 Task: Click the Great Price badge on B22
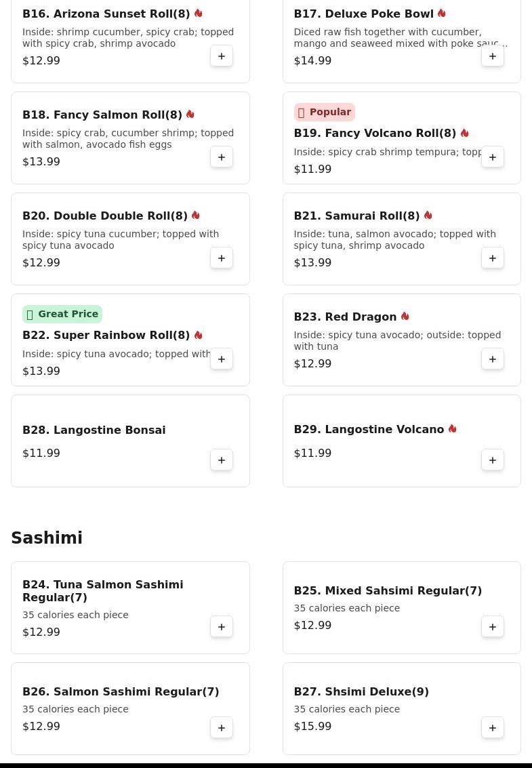[x=62, y=314]
